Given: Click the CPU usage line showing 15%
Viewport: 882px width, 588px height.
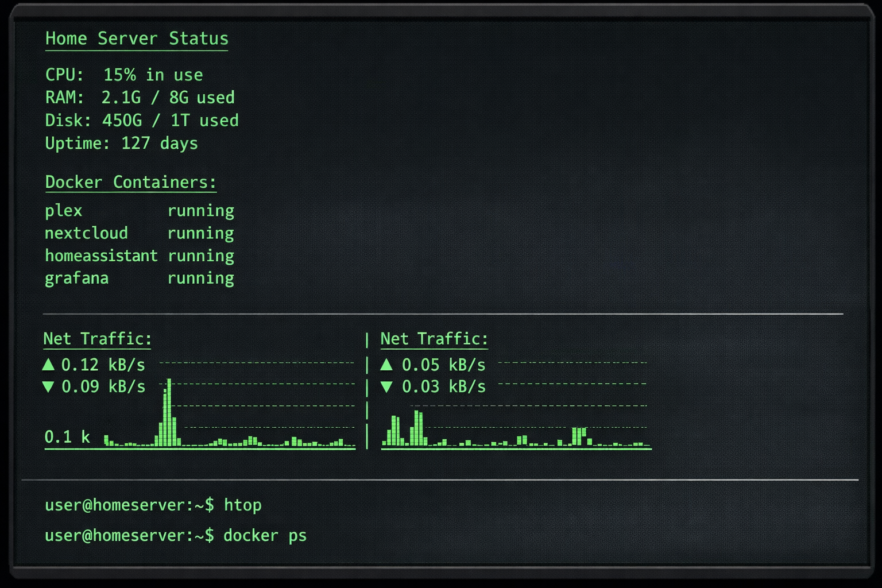Looking at the screenshot, I should point(124,74).
